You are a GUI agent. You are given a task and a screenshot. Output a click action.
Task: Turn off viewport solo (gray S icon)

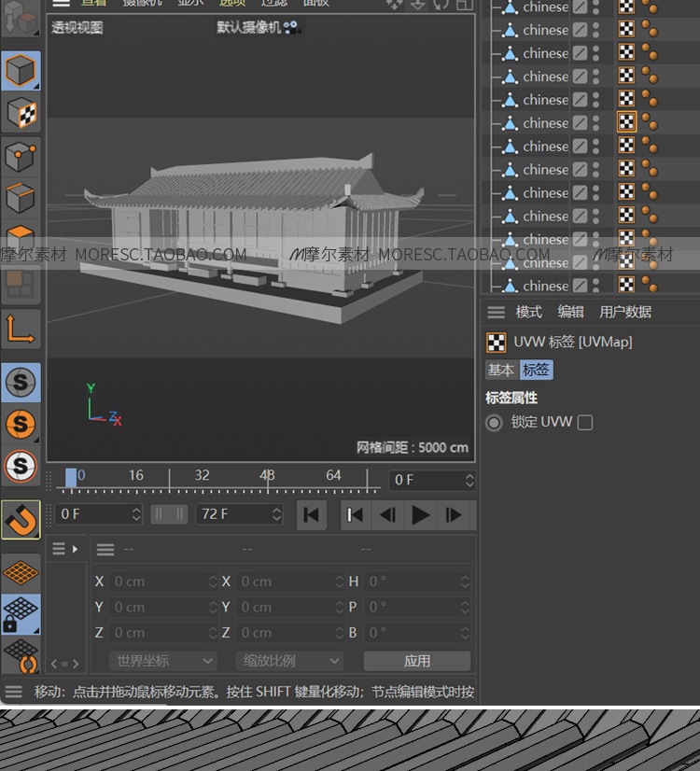[x=21, y=382]
